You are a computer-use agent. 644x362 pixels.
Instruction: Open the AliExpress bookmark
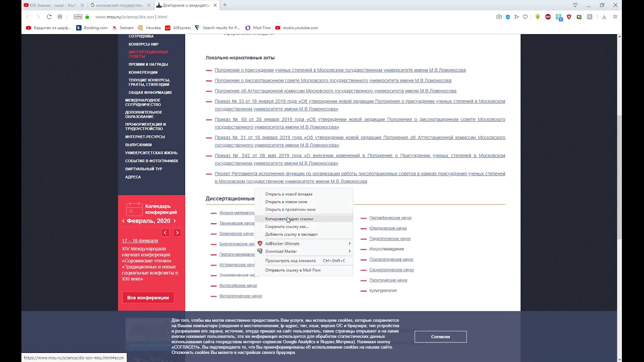click(178, 28)
